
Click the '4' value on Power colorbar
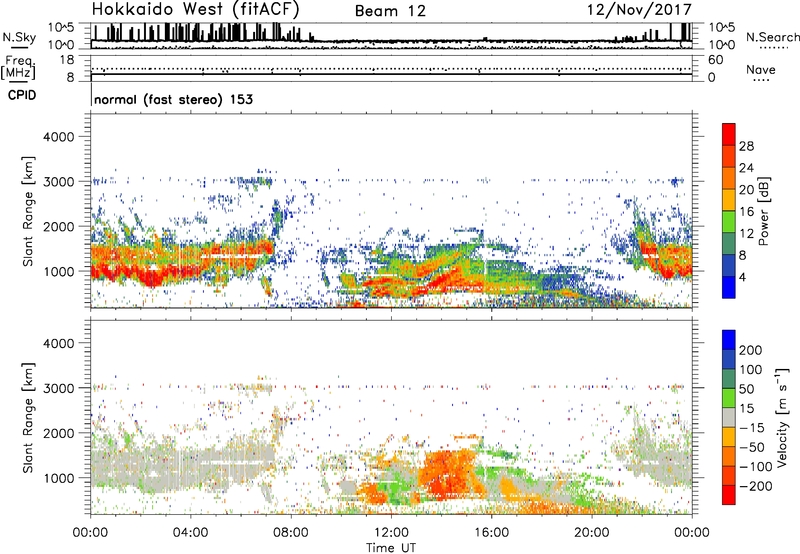pos(743,278)
